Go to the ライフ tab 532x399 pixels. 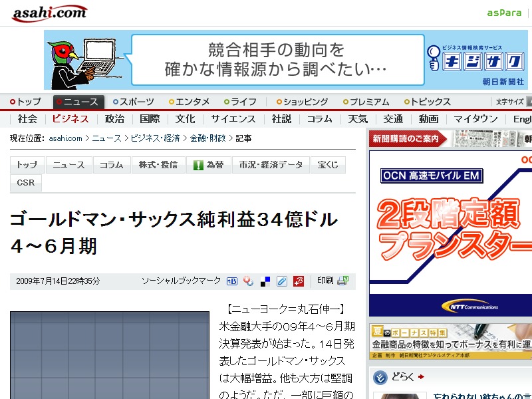[x=240, y=102]
